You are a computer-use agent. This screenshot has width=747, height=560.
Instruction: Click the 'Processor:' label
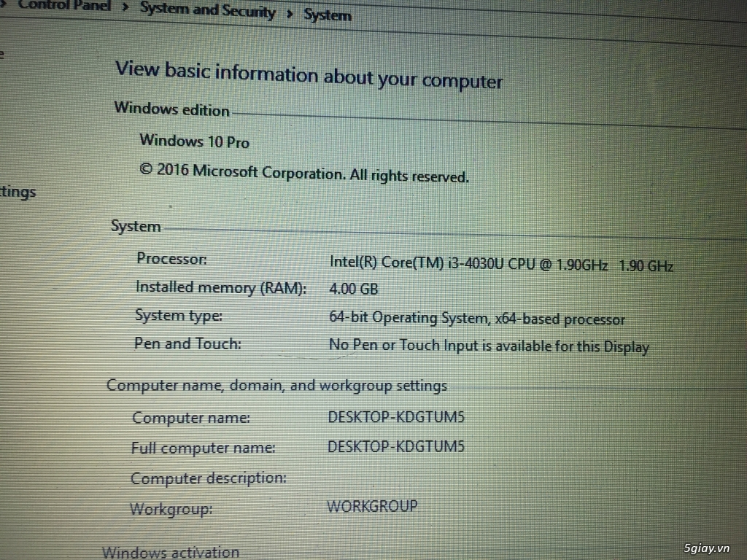(x=171, y=259)
